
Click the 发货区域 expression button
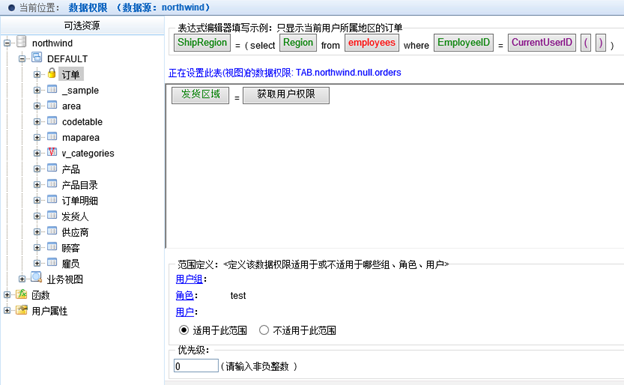200,95
